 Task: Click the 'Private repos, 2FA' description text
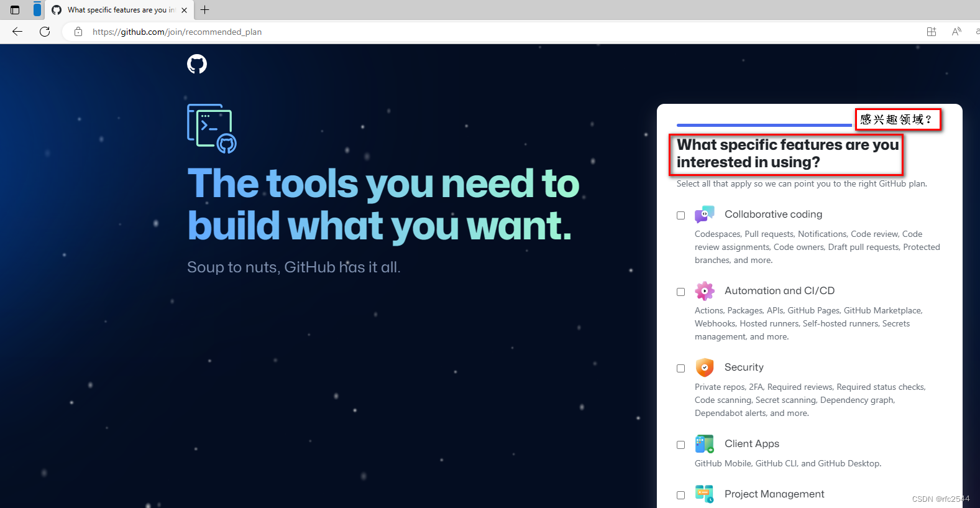pos(810,400)
